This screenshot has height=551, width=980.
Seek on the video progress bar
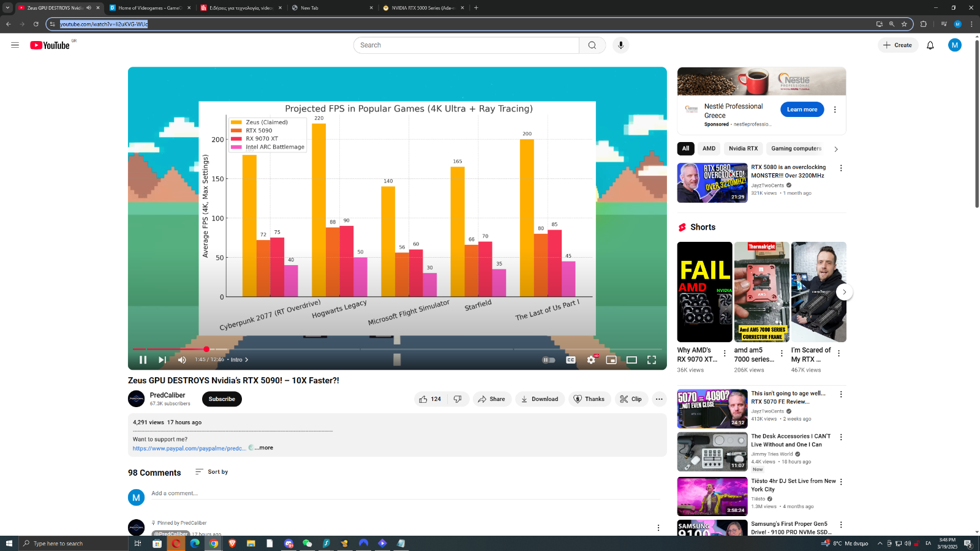[397, 349]
